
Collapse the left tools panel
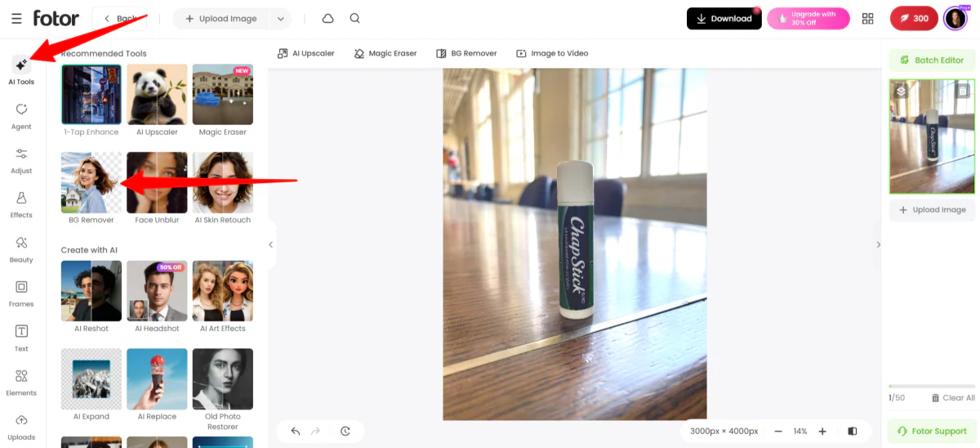click(x=271, y=244)
